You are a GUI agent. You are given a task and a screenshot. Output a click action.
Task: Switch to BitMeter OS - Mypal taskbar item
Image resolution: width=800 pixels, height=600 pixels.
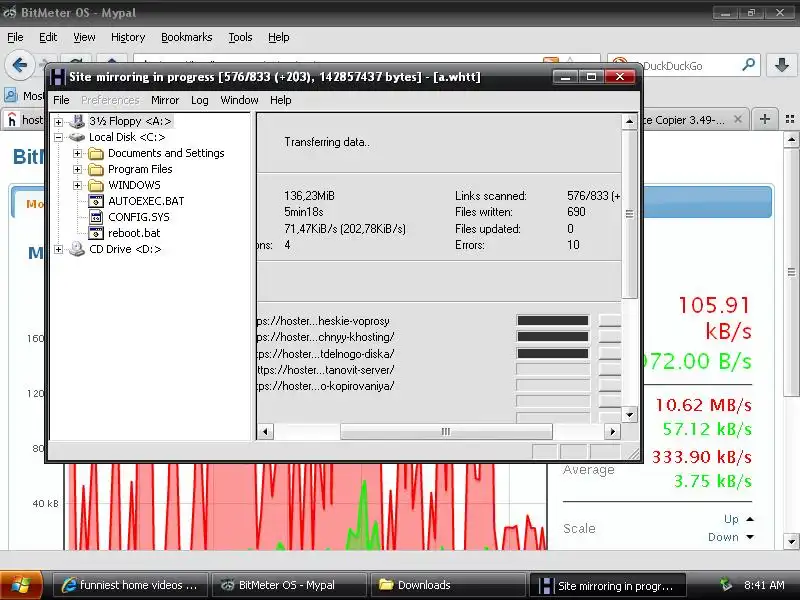tap(289, 585)
